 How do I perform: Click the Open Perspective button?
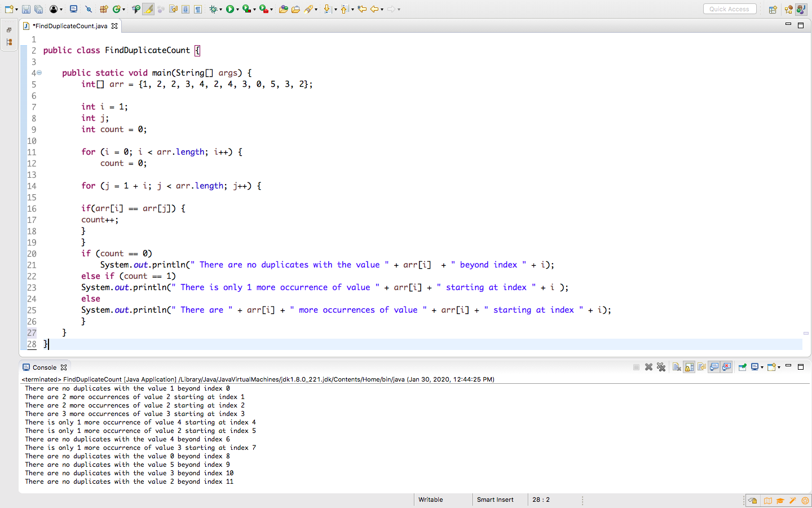click(773, 8)
